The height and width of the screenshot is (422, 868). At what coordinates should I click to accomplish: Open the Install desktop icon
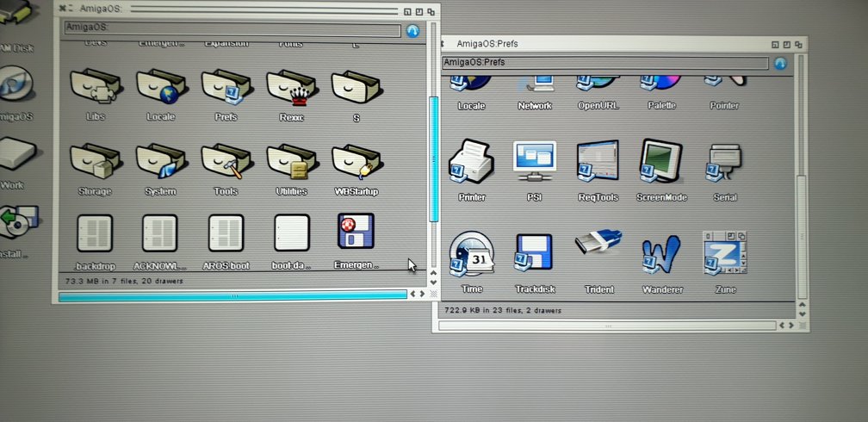(18, 221)
